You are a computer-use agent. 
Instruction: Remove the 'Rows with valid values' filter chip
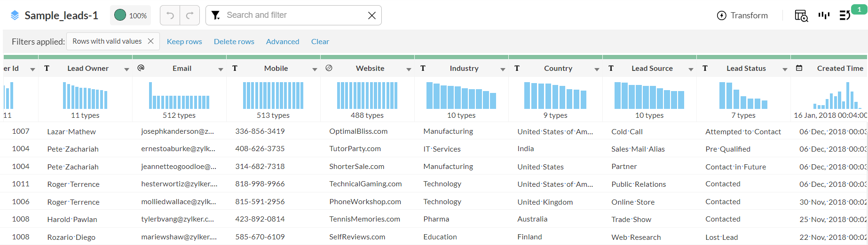point(150,41)
